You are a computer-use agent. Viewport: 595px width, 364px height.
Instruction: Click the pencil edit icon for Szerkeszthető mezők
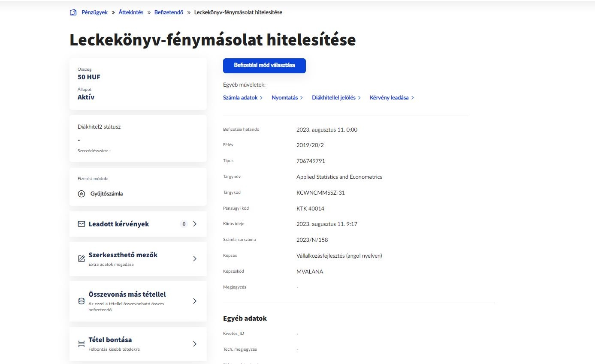point(82,259)
